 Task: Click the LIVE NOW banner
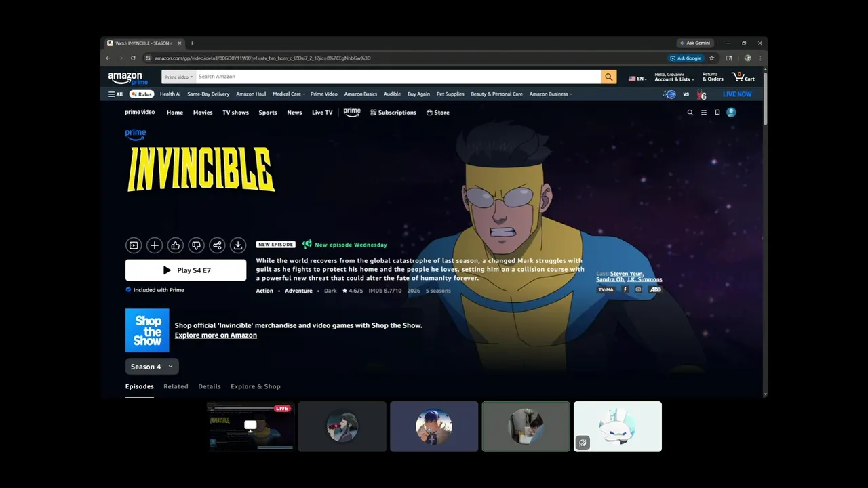pos(737,94)
